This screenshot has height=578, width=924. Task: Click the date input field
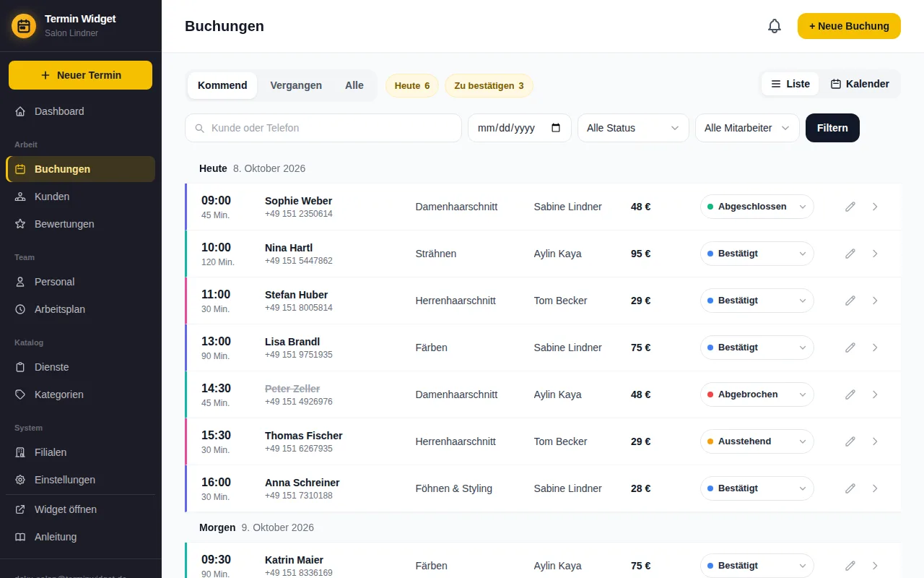pyautogui.click(x=520, y=128)
